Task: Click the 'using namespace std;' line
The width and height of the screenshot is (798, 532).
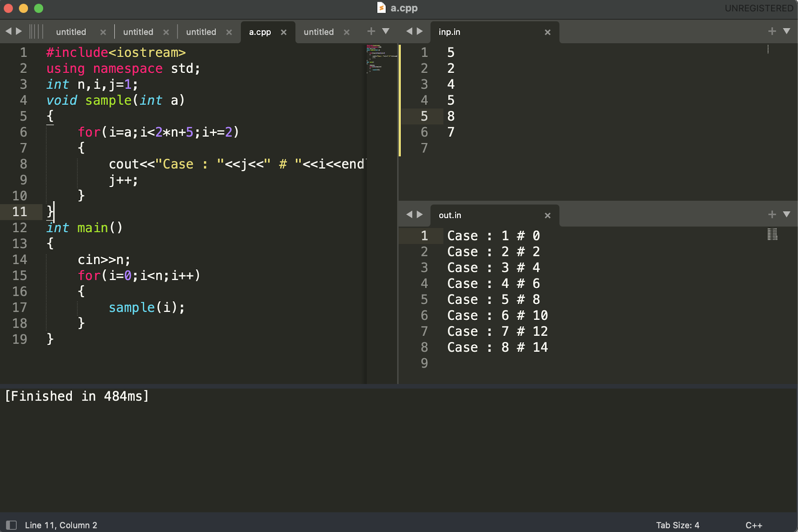Action: click(123, 69)
